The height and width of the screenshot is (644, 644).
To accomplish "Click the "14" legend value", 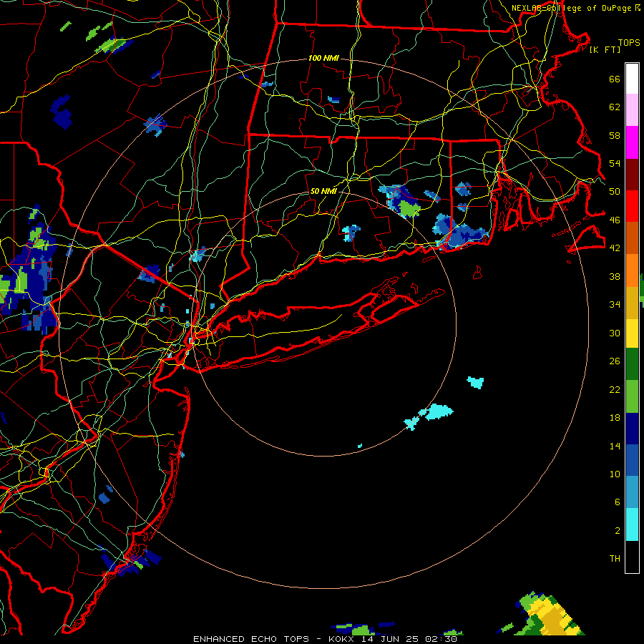I will pos(615,446).
